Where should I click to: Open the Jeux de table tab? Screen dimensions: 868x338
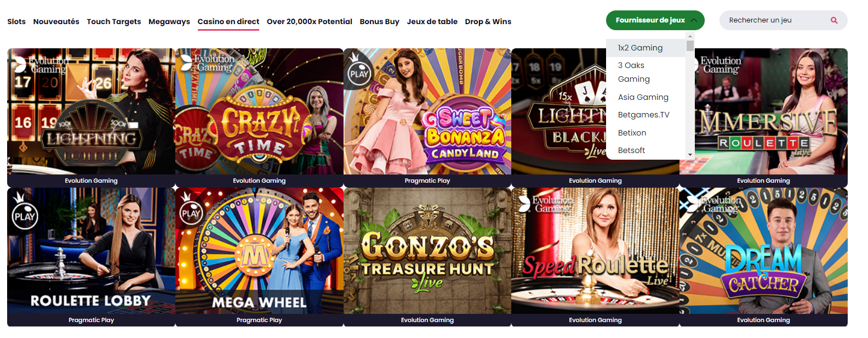click(x=432, y=21)
